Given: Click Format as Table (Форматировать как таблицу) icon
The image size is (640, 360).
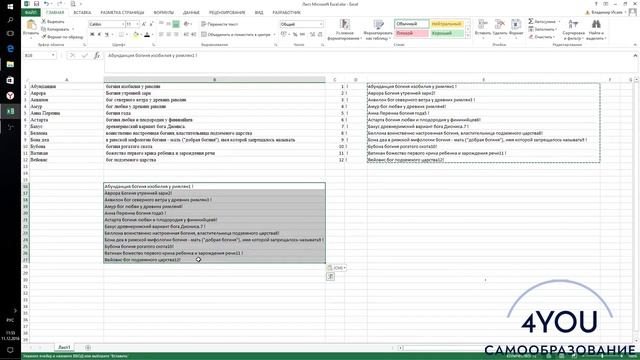Looking at the screenshot, I should click(x=378, y=24).
